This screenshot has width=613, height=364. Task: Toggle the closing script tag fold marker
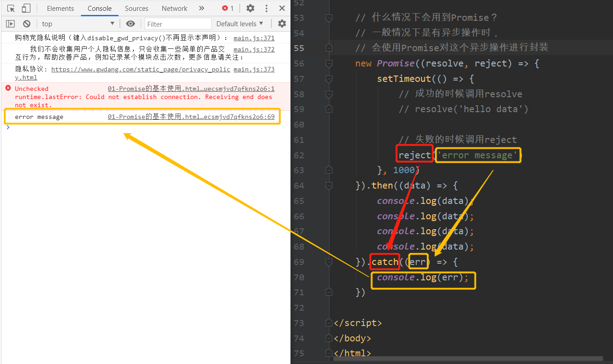click(x=329, y=323)
